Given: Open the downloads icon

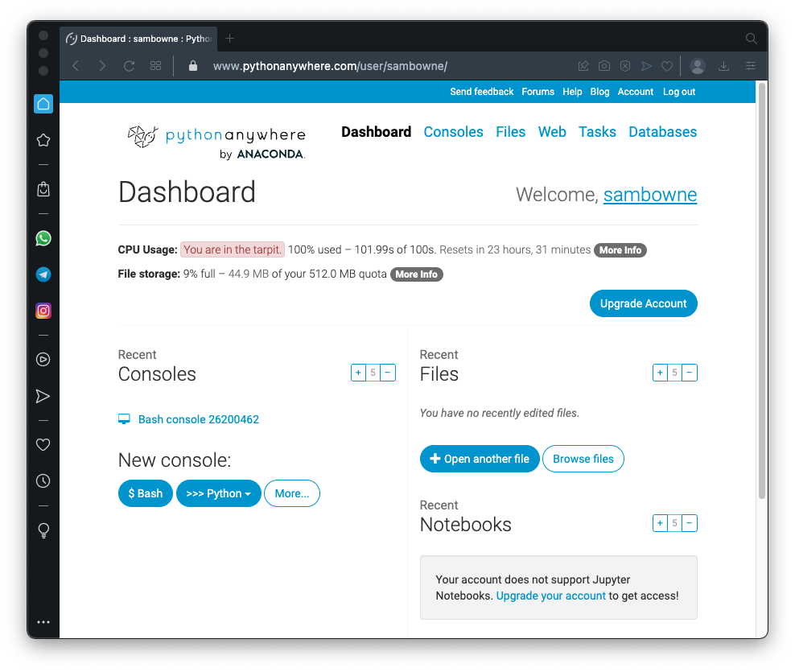Looking at the screenshot, I should click(724, 66).
